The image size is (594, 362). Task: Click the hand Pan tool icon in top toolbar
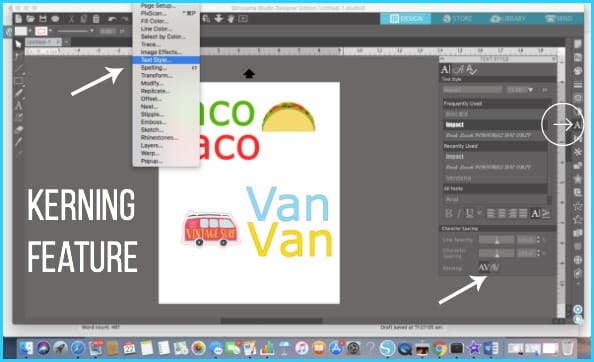[231, 19]
